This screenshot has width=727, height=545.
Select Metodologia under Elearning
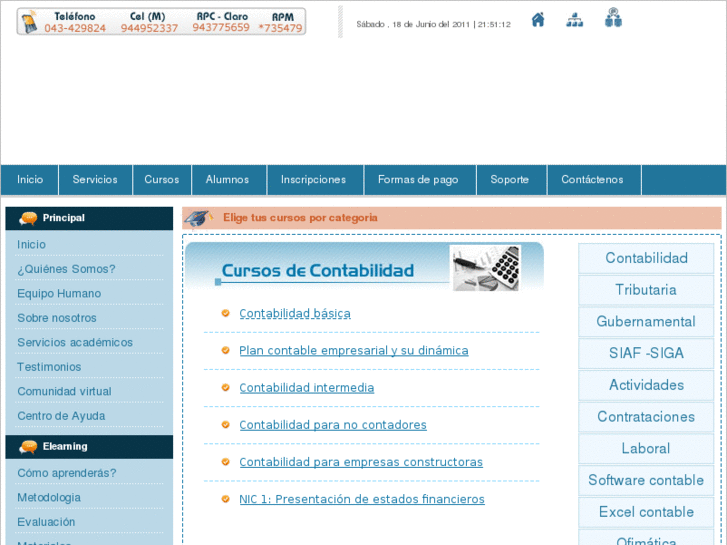49,498
